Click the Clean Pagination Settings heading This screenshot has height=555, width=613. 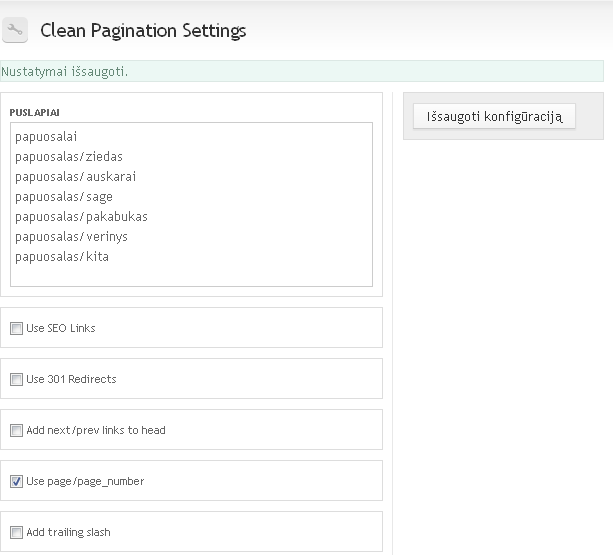pyautogui.click(x=143, y=30)
